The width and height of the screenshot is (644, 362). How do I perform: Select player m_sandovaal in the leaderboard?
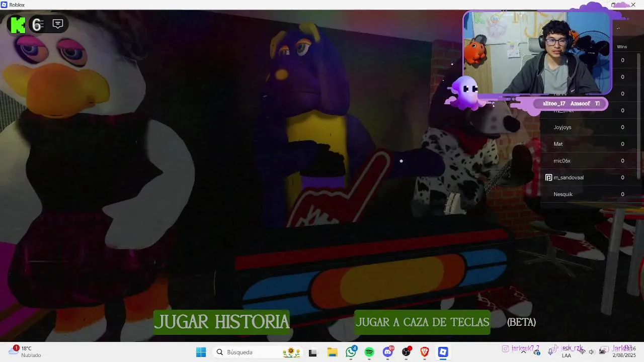[x=589, y=177]
